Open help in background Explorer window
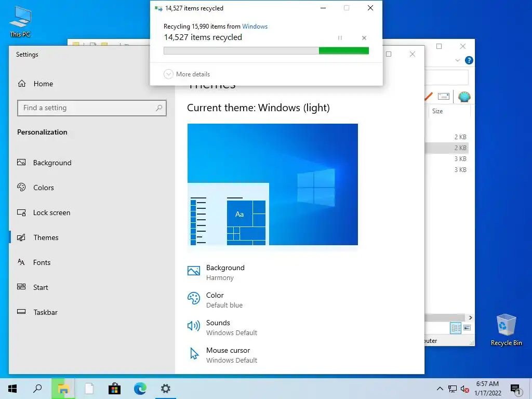Screen dimensions: 532x399 pyautogui.click(x=469, y=60)
